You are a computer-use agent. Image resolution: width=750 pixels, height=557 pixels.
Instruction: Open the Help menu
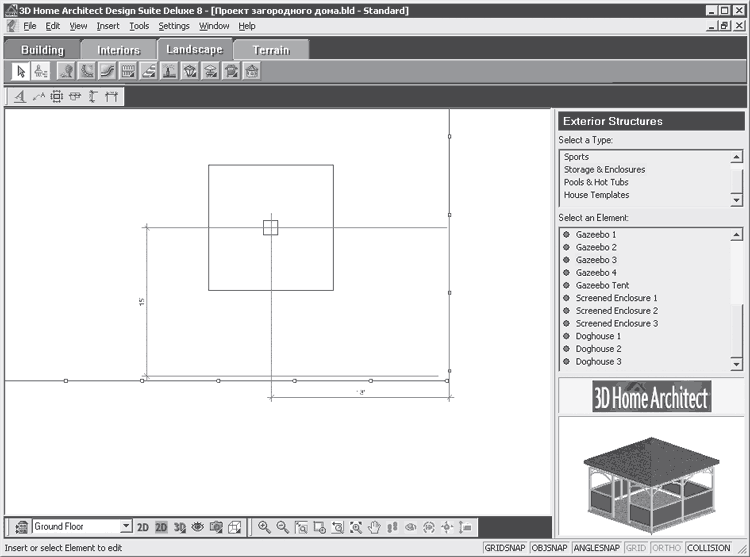pos(247,26)
